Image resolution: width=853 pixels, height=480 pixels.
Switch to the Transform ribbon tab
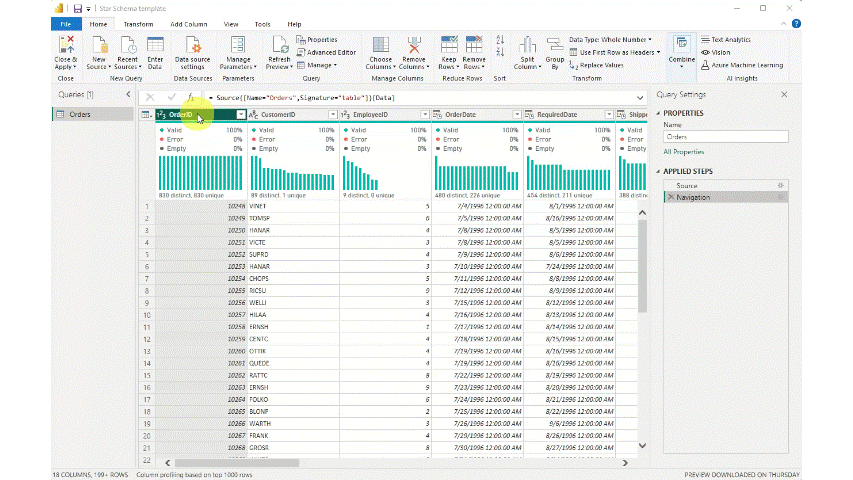click(x=139, y=23)
